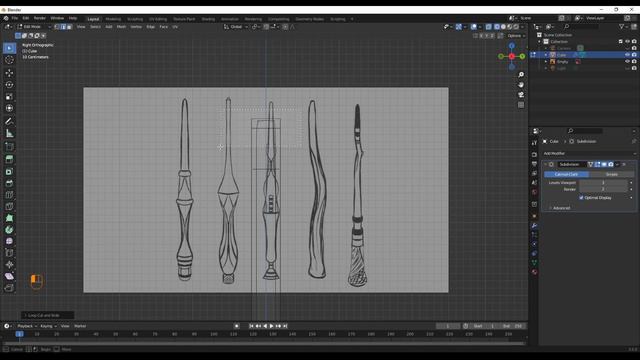Open the Edit Mode dropdown
The image size is (640, 360).
coord(33,27)
